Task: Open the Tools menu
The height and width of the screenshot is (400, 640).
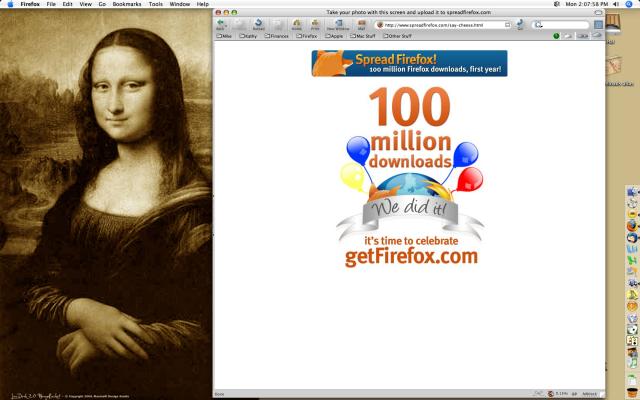Action: coord(155,4)
